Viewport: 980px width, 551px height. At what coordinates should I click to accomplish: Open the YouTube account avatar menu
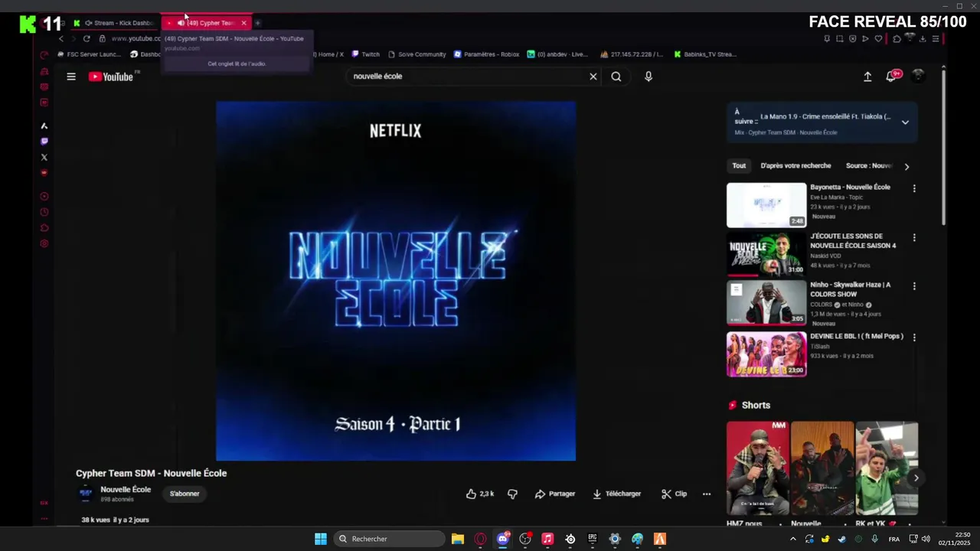[x=918, y=76]
